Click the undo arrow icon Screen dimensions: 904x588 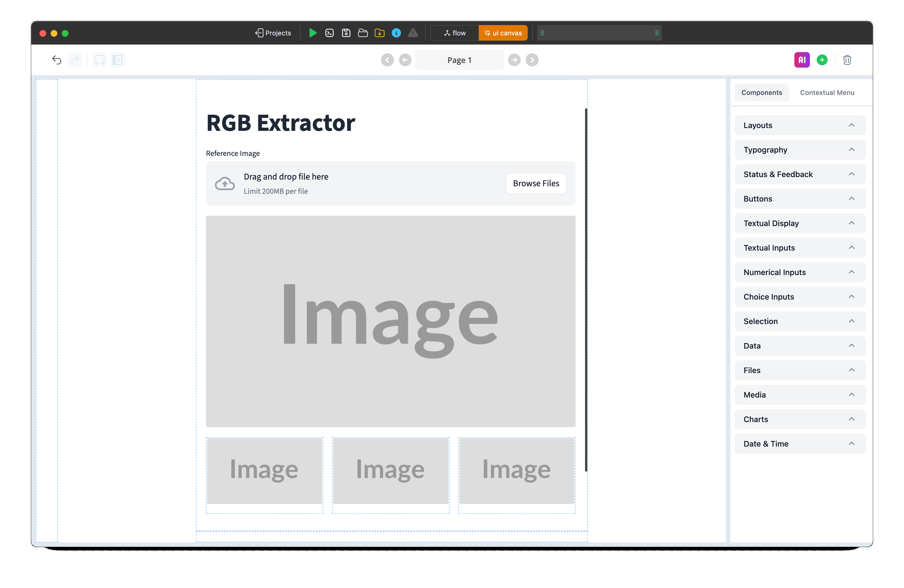click(56, 60)
